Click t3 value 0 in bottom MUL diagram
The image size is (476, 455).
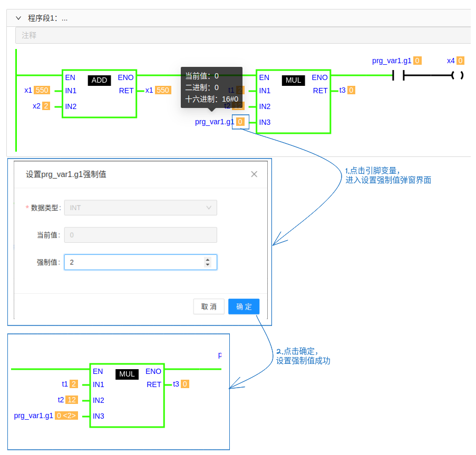pyautogui.click(x=185, y=384)
